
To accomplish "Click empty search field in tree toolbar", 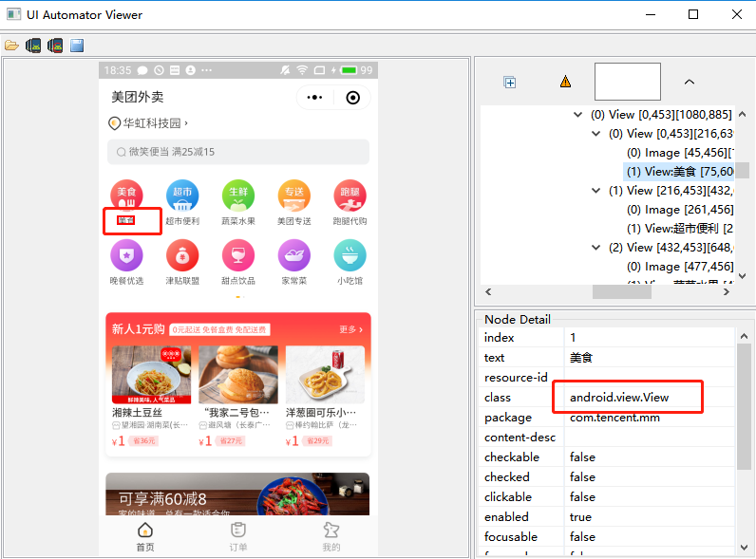I will pos(628,82).
